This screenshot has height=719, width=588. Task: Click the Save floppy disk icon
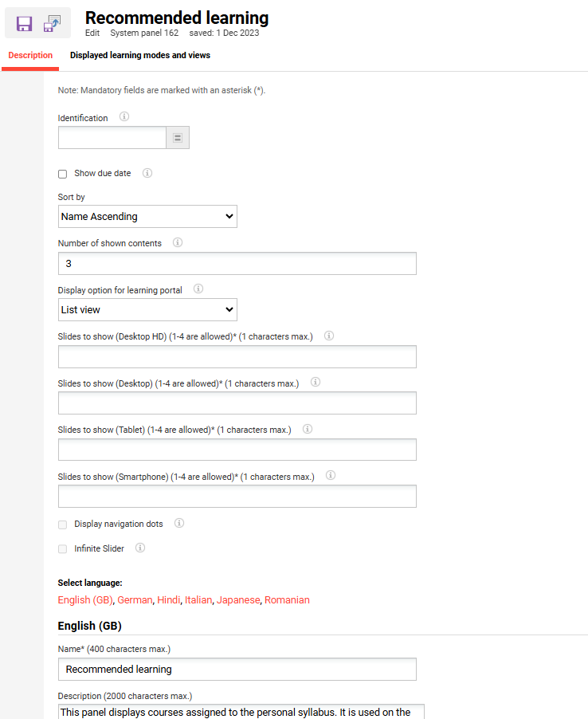(x=24, y=24)
